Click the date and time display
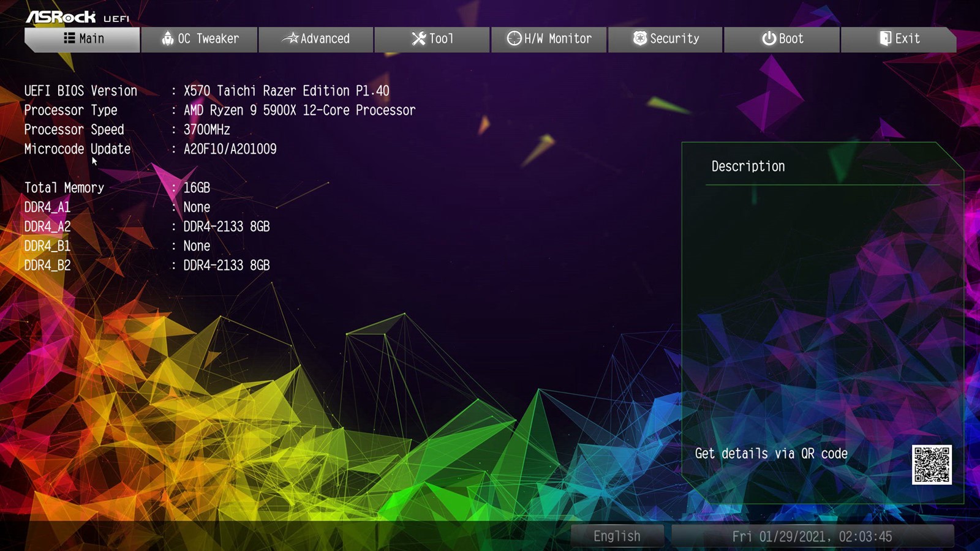The height and width of the screenshot is (551, 980). click(812, 536)
